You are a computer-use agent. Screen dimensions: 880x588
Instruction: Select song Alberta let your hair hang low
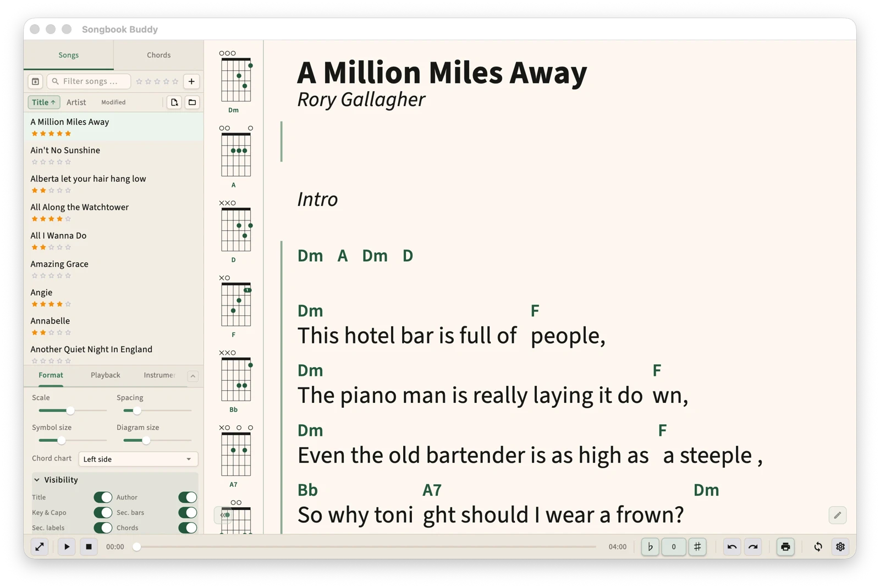[113, 184]
